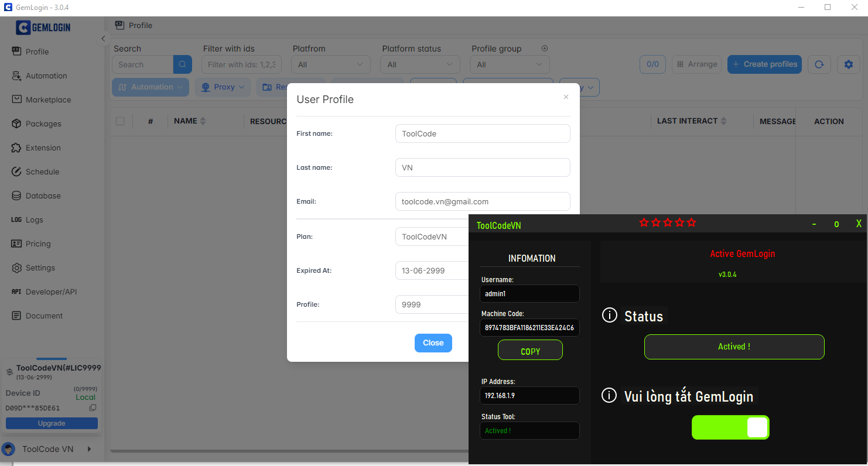This screenshot has width=868, height=466.
Task: Expand the Proxy toolbar dropdown
Action: (223, 87)
